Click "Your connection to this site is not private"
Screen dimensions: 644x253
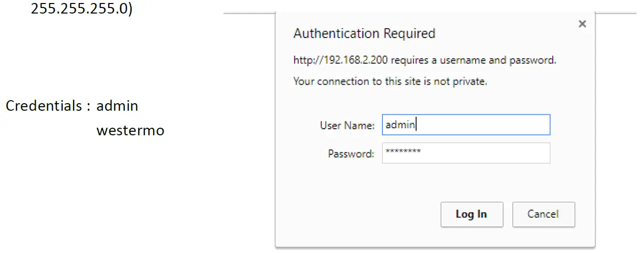[390, 81]
